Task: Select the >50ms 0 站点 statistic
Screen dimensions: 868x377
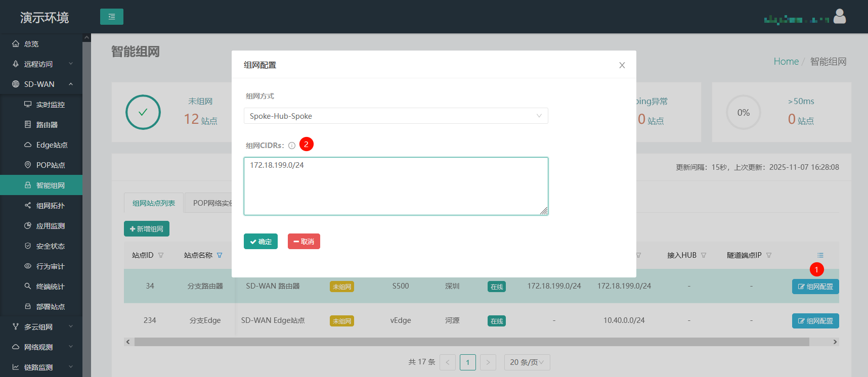Action: pyautogui.click(x=801, y=112)
